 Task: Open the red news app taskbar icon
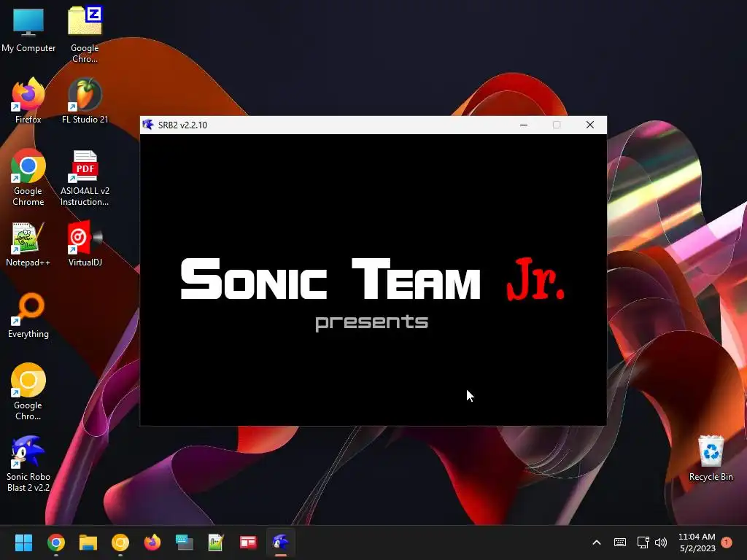[248, 542]
